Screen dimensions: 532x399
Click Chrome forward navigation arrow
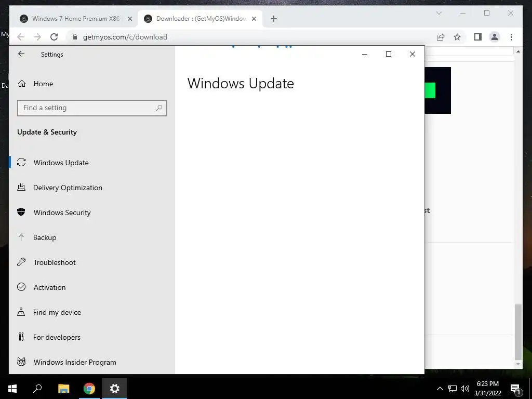click(x=37, y=37)
